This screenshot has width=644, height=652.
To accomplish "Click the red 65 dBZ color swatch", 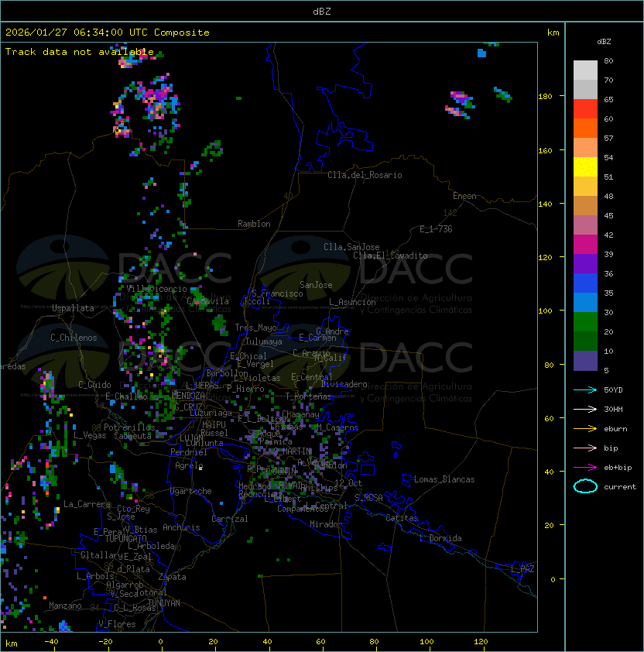I will (585, 109).
